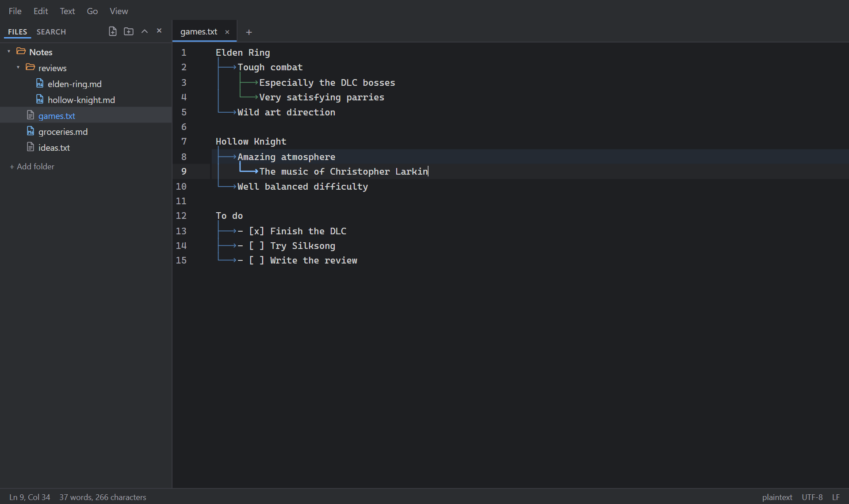Collapse all folders with the chevron-up icon
The image size is (849, 504).
(145, 31)
